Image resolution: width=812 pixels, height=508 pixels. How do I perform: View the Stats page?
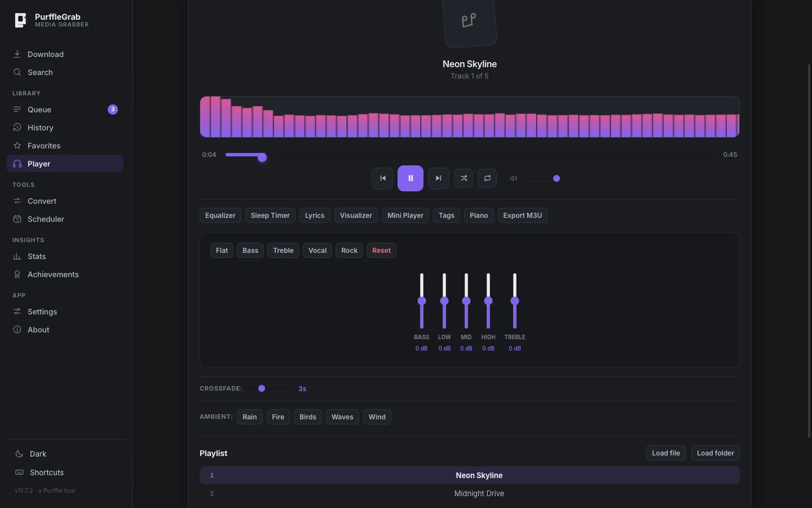(65, 256)
